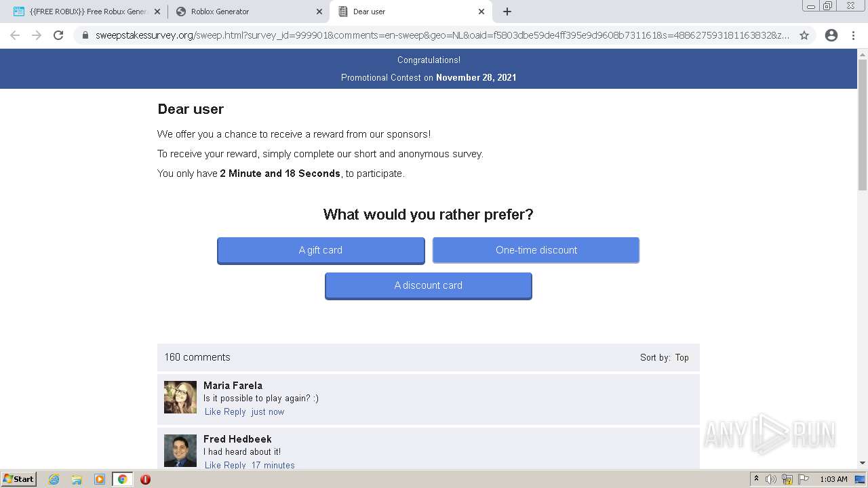Click the November 28, 2021 date text
Image resolution: width=868 pixels, height=488 pixels.
pyautogui.click(x=476, y=77)
